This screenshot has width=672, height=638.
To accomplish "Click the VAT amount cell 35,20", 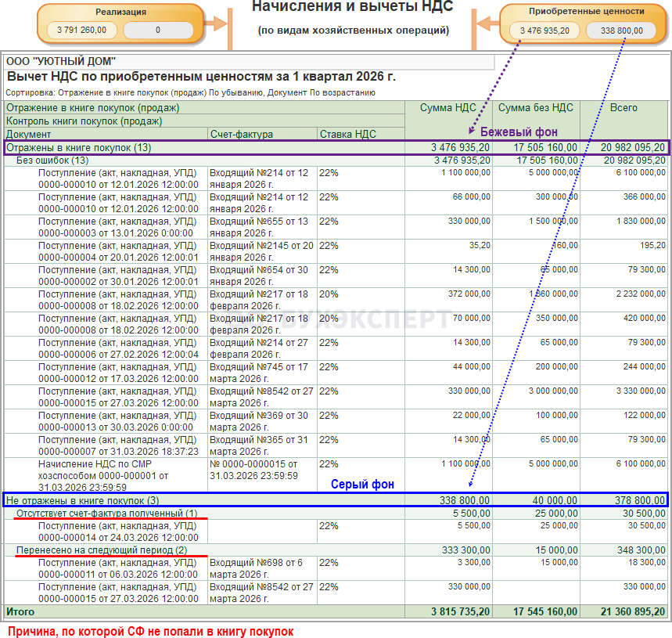I will point(480,245).
